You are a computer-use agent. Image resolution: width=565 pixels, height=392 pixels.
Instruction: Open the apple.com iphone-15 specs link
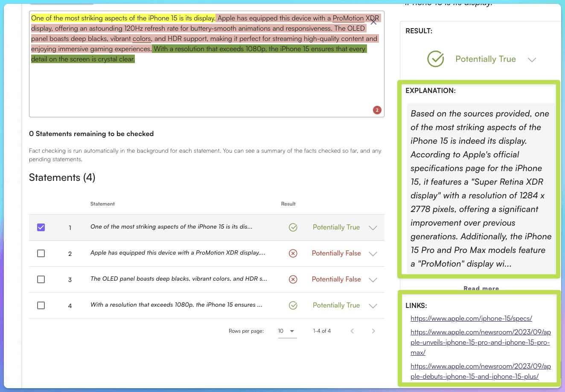point(471,318)
